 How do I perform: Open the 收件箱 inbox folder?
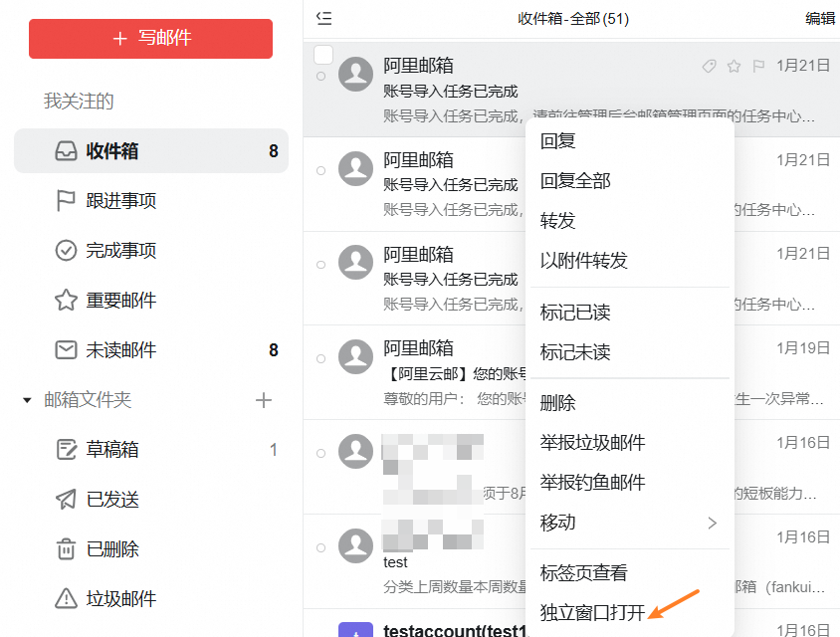point(151,151)
